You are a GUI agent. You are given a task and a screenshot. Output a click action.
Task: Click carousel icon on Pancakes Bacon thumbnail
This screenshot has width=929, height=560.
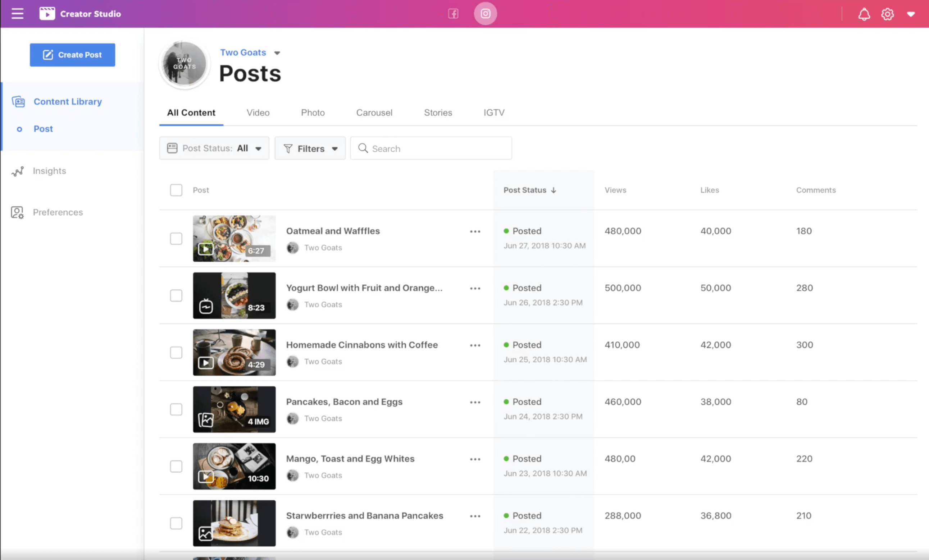click(x=206, y=420)
